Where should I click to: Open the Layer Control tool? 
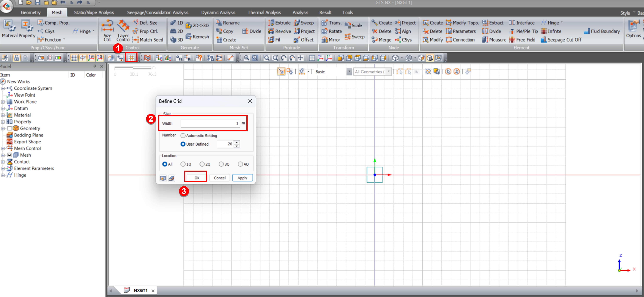(123, 31)
